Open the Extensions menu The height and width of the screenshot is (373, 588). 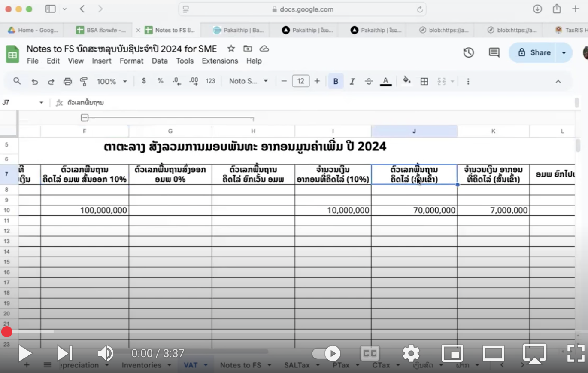220,61
